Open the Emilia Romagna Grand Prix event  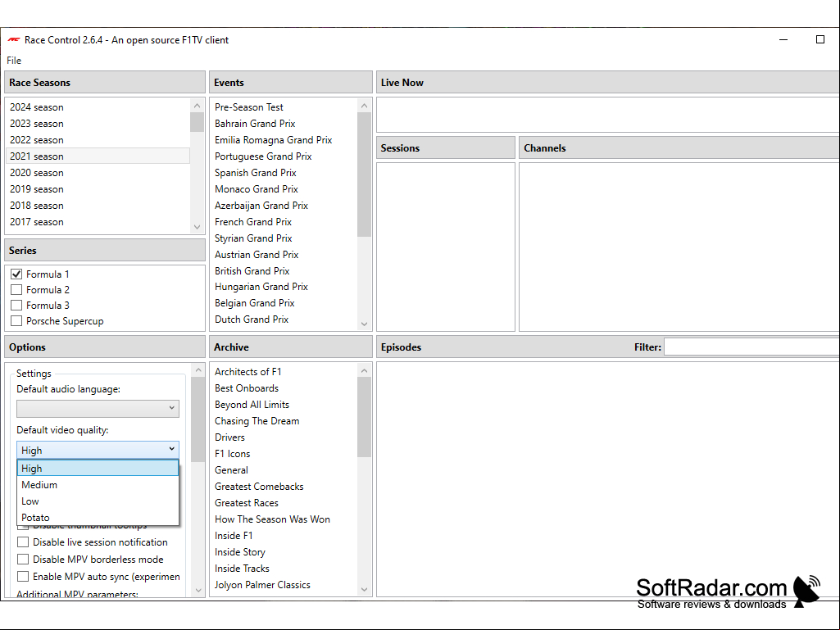click(x=284, y=140)
